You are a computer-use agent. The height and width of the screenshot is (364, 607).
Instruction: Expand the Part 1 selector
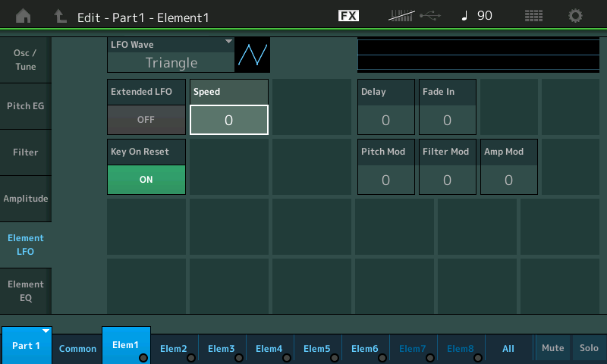coord(27,346)
